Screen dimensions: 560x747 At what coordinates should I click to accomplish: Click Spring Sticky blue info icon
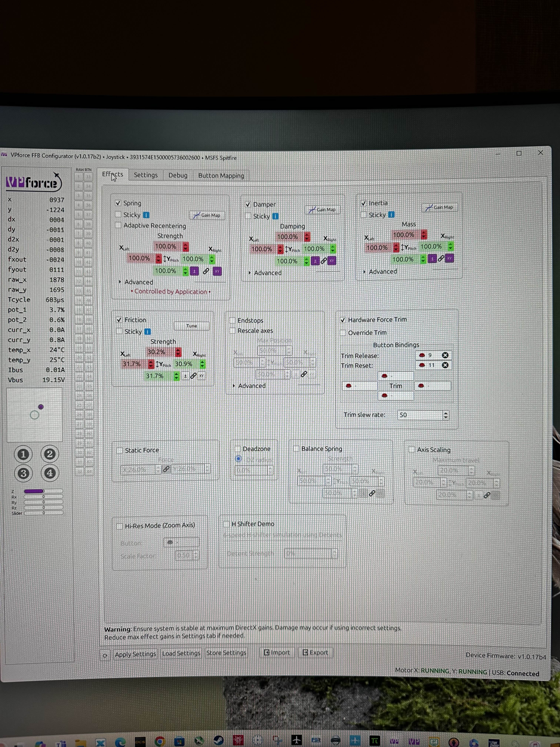coord(146,215)
